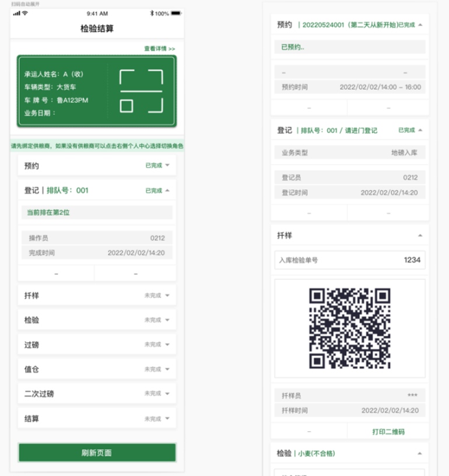This screenshot has height=476, width=449.
Task: Collapse the 登记 排队号 001 section
Action: click(97, 190)
